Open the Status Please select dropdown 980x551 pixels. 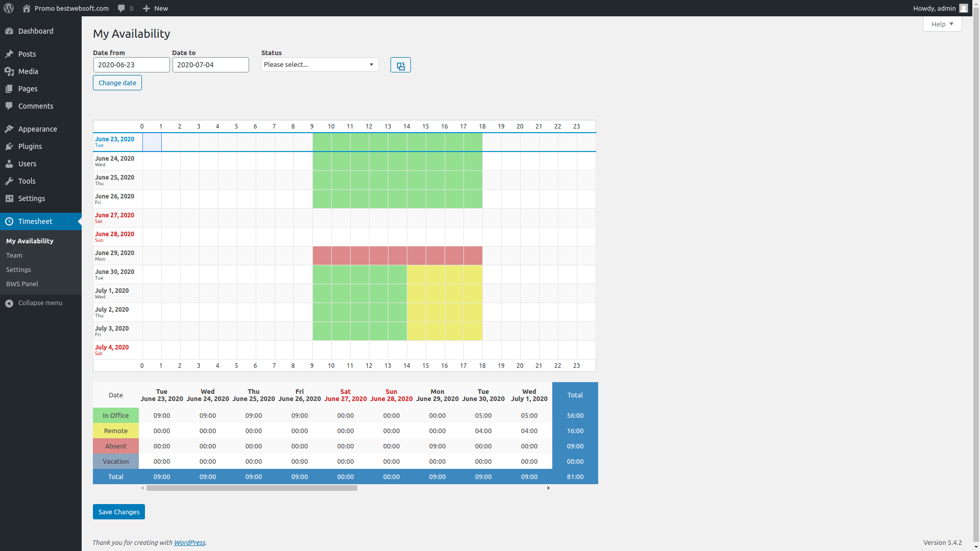coord(319,64)
